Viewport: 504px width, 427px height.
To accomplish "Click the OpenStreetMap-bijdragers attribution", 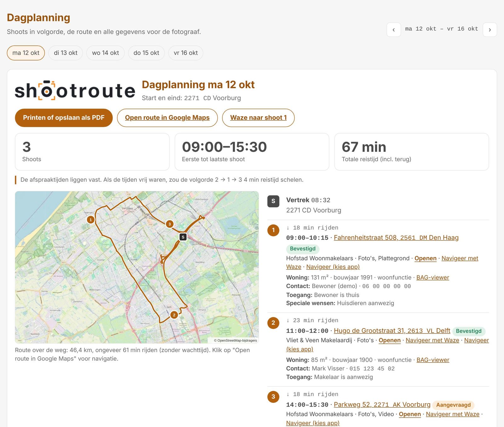I will click(x=236, y=340).
